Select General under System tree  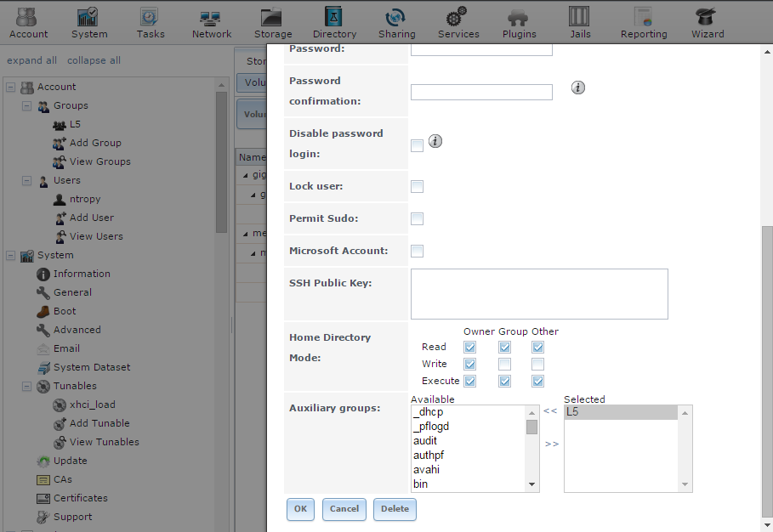72,293
